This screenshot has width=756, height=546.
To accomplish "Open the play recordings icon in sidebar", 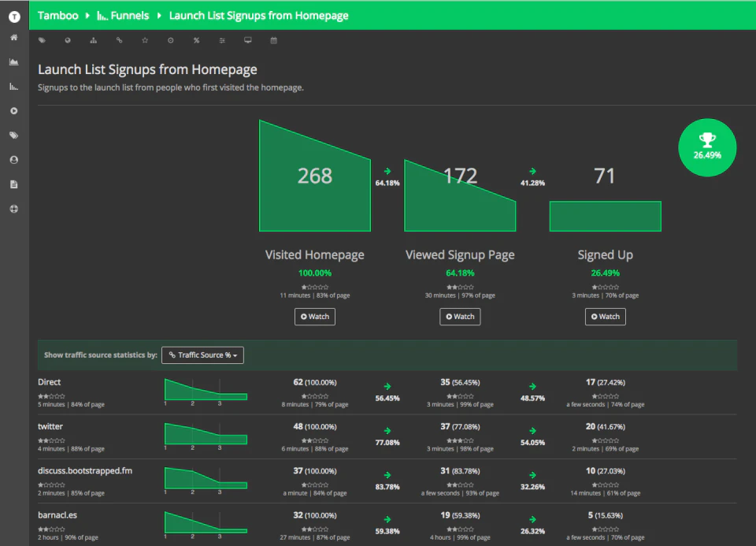I will click(14, 111).
